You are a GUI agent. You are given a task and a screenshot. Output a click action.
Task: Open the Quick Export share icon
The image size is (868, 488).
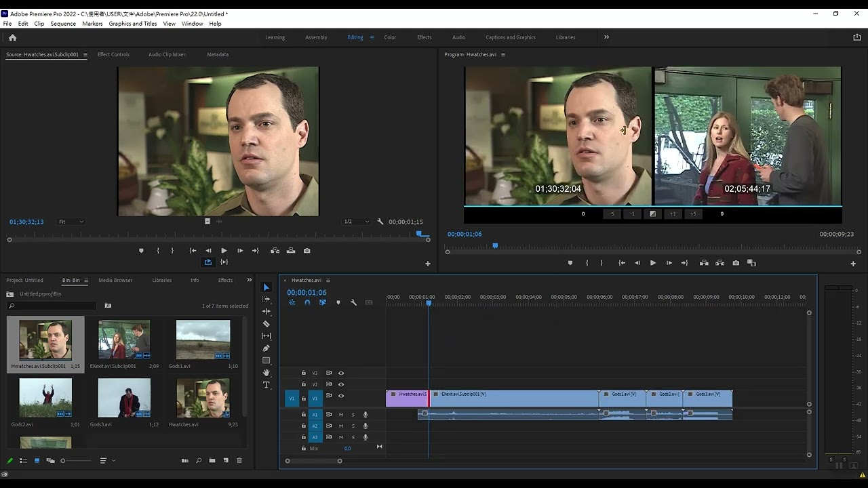(856, 37)
